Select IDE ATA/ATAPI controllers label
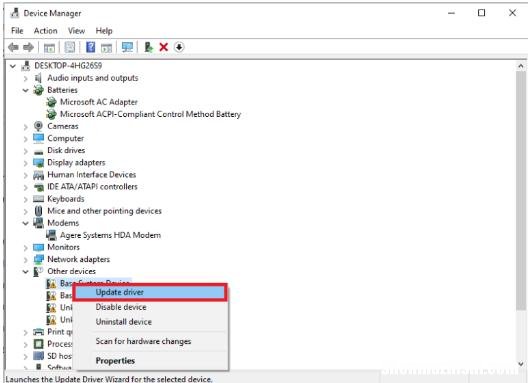529x383 pixels. click(92, 187)
